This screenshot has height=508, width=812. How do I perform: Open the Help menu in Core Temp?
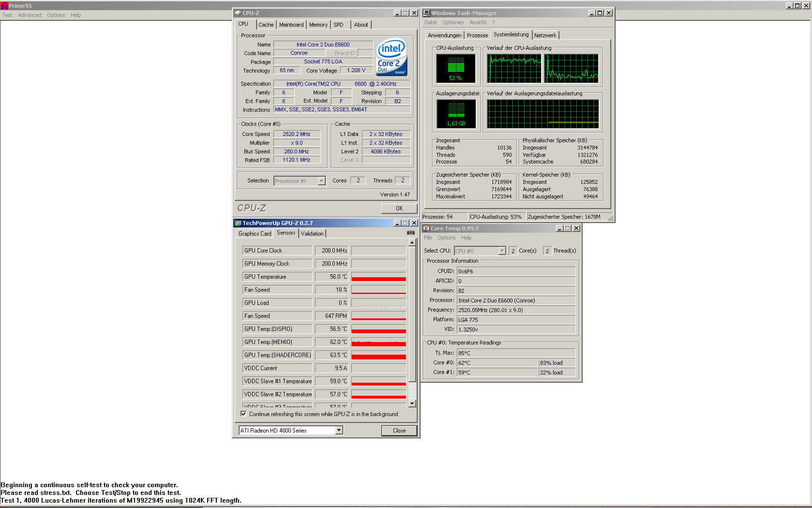[x=466, y=238]
